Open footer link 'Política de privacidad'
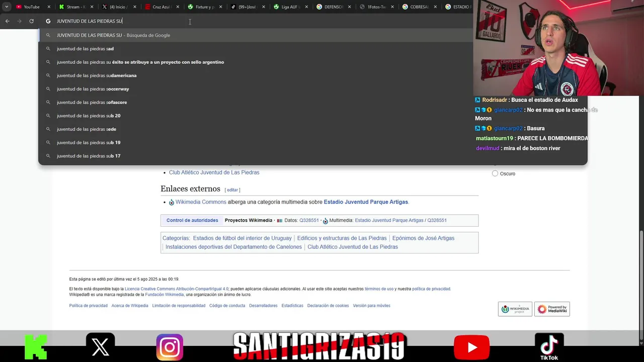Image resolution: width=644 pixels, height=362 pixels. tap(89, 306)
